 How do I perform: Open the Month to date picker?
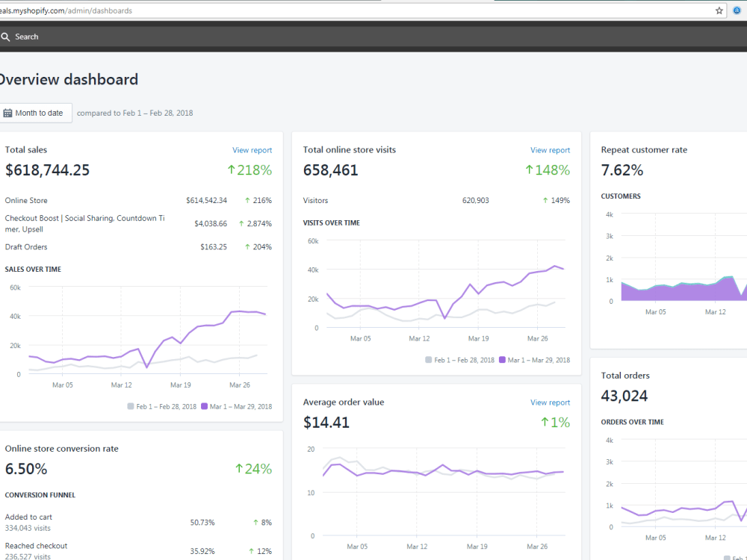(35, 113)
